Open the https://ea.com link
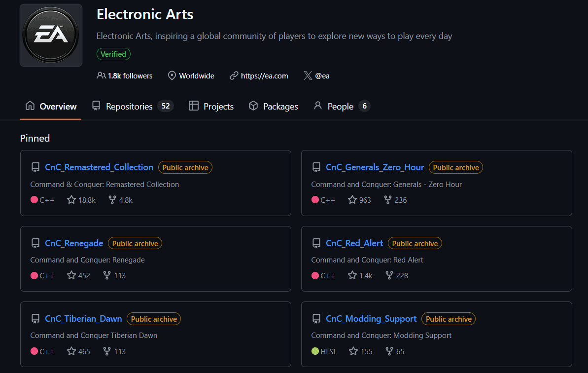Image resolution: width=588 pixels, height=373 pixels. tap(264, 76)
